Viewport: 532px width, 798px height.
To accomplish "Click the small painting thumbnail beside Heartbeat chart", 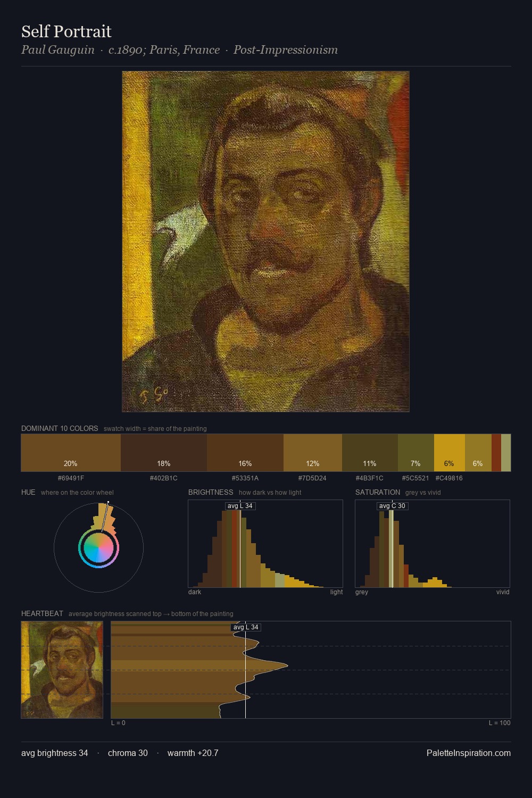I will tap(62, 670).
